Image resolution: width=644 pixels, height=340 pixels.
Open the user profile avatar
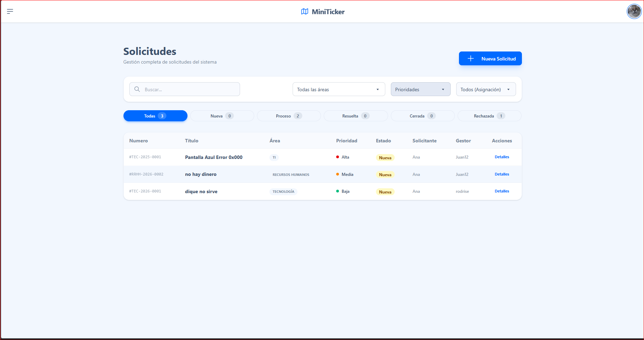(x=634, y=11)
